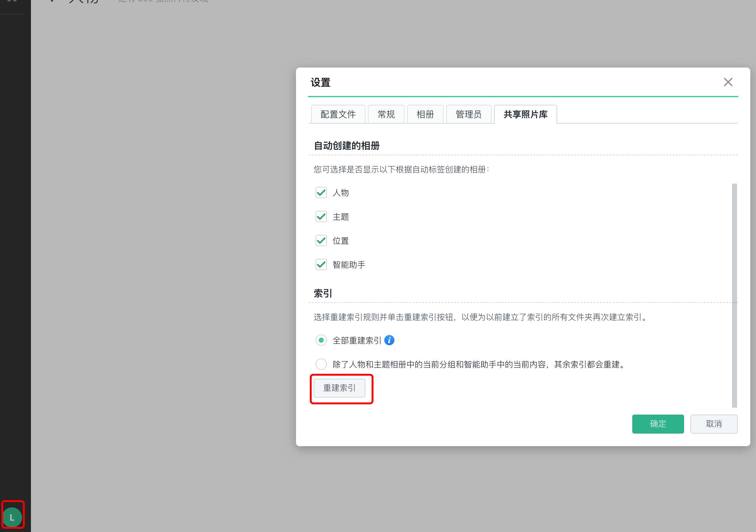
Task: Click the 设置 dialog title
Action: click(320, 83)
